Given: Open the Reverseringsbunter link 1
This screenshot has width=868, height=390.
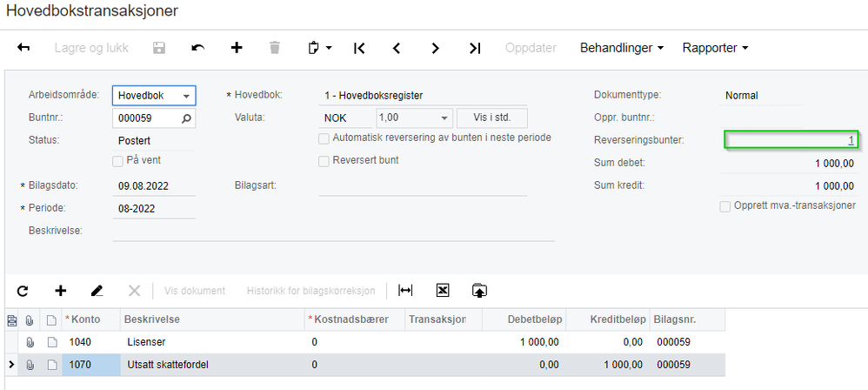Looking at the screenshot, I should tap(851, 141).
